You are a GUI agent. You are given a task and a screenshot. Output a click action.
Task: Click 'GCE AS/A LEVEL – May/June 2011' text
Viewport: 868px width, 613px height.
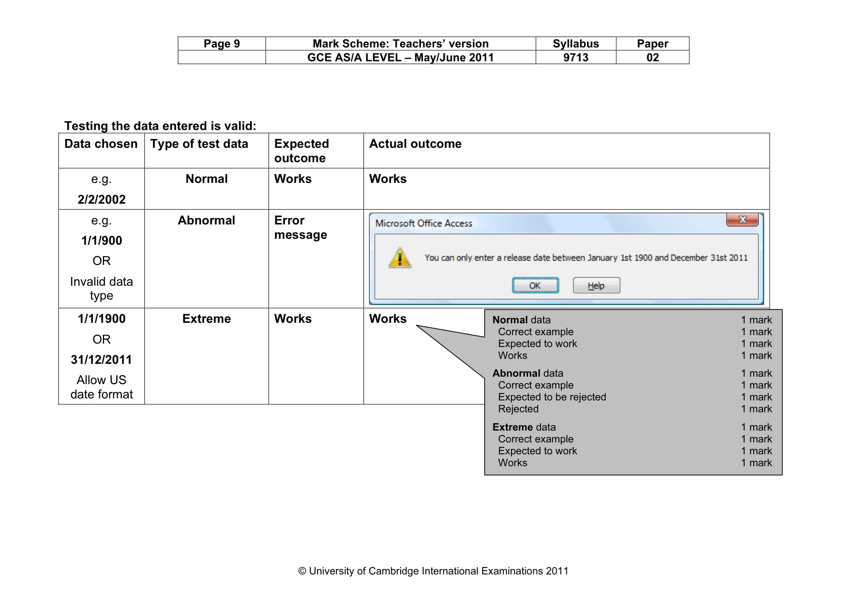[401, 57]
